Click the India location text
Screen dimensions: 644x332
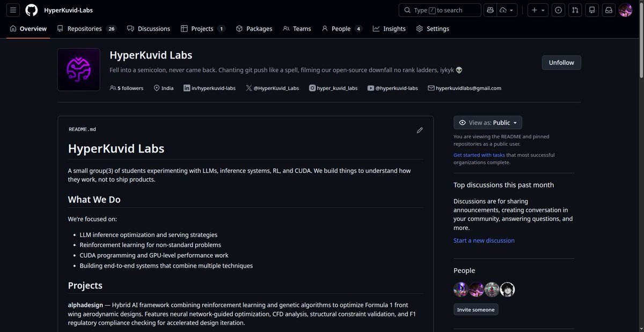point(167,88)
